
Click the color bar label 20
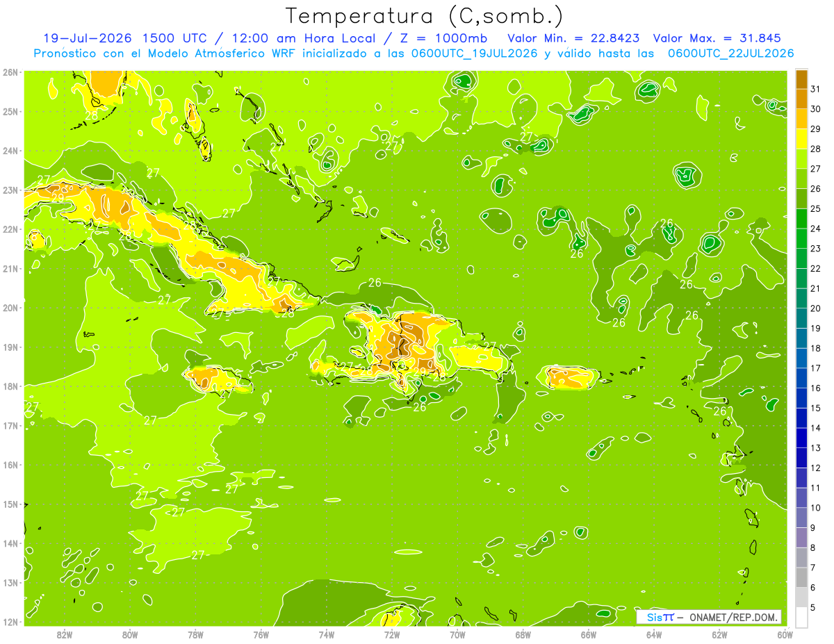tap(815, 308)
